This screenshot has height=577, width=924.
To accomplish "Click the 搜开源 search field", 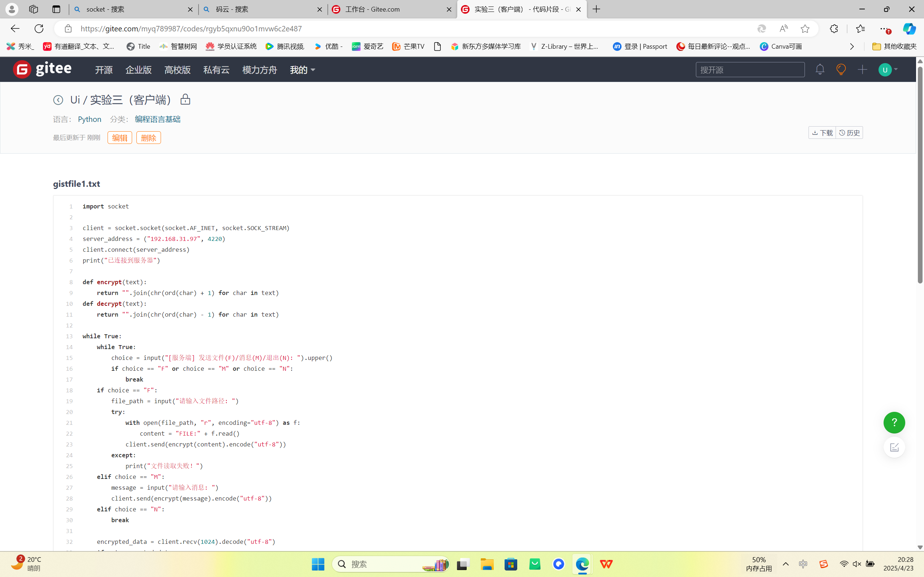I will pos(750,70).
